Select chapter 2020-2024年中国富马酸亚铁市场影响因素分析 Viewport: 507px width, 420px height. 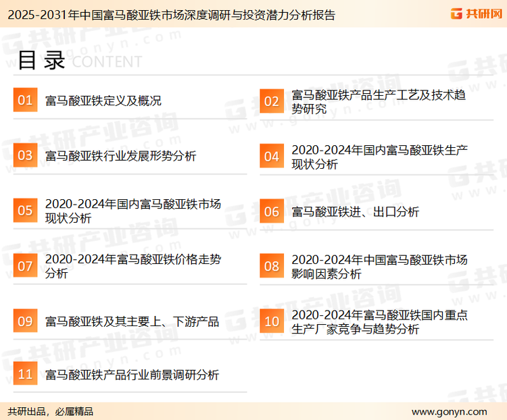pyautogui.click(x=380, y=267)
